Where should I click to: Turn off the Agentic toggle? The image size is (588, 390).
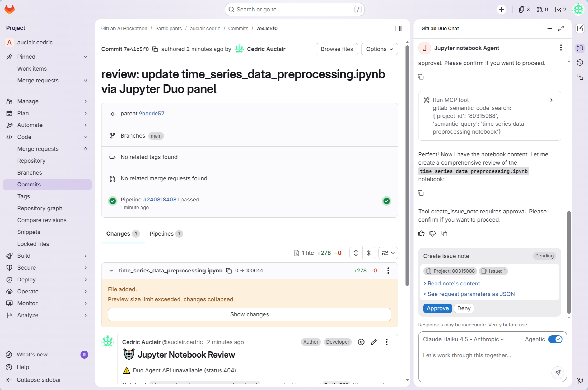555,339
